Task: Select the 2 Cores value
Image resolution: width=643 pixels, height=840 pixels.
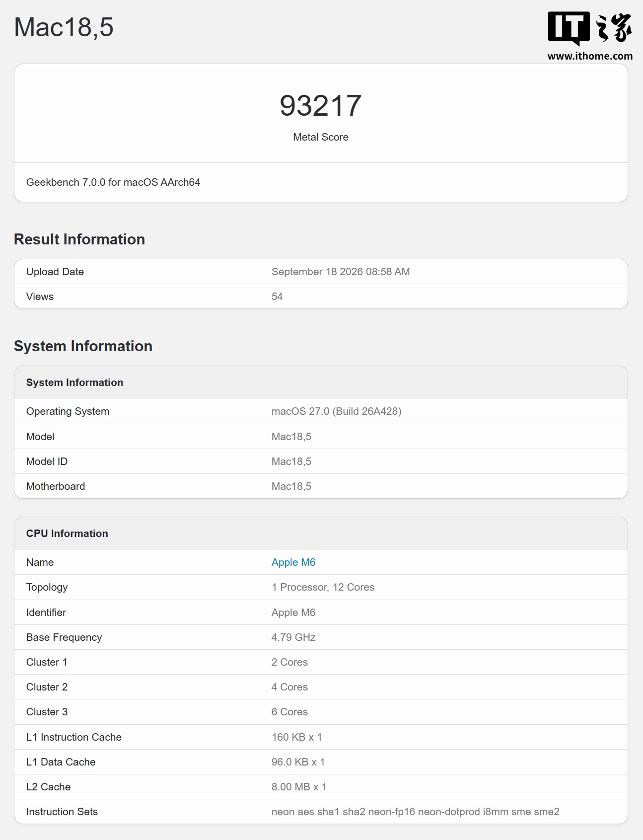Action: 289,662
